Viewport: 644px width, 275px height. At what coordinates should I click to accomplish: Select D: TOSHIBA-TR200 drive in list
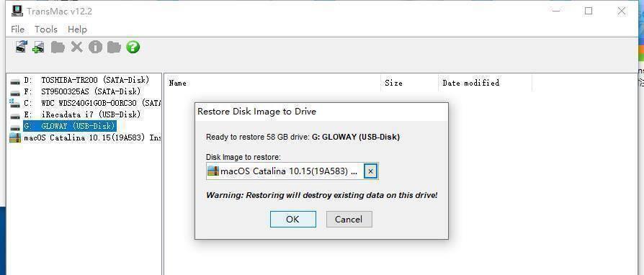(x=80, y=80)
